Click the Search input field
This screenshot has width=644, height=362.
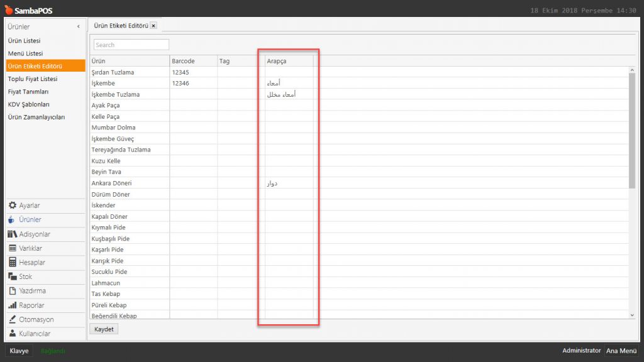pyautogui.click(x=131, y=45)
